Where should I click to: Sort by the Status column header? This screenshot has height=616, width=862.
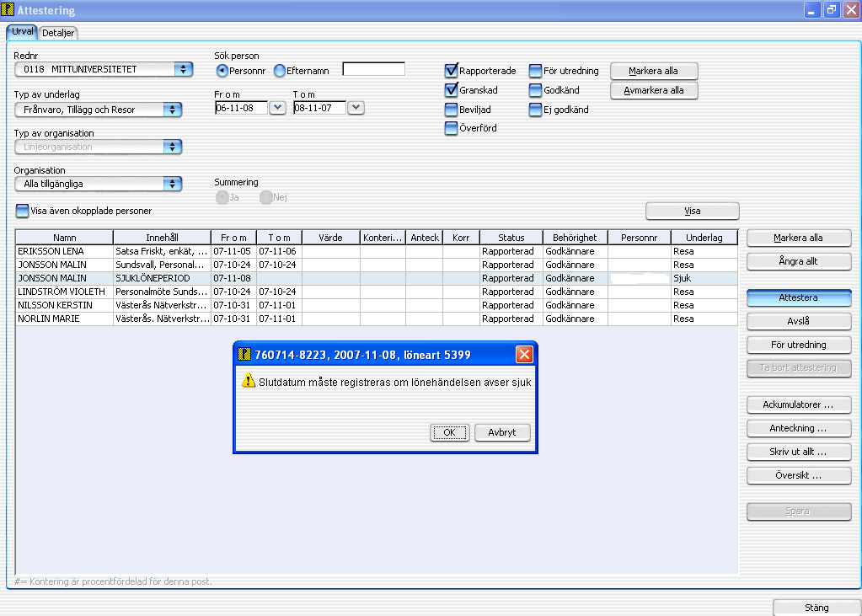(511, 238)
